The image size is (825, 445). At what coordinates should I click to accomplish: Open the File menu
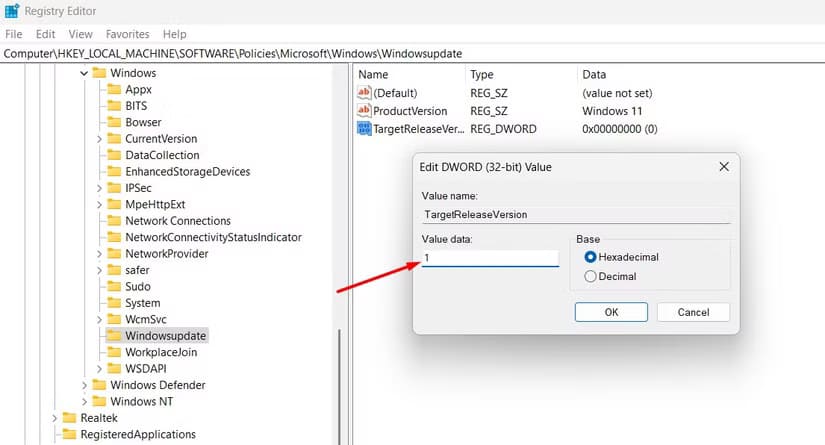click(x=14, y=34)
